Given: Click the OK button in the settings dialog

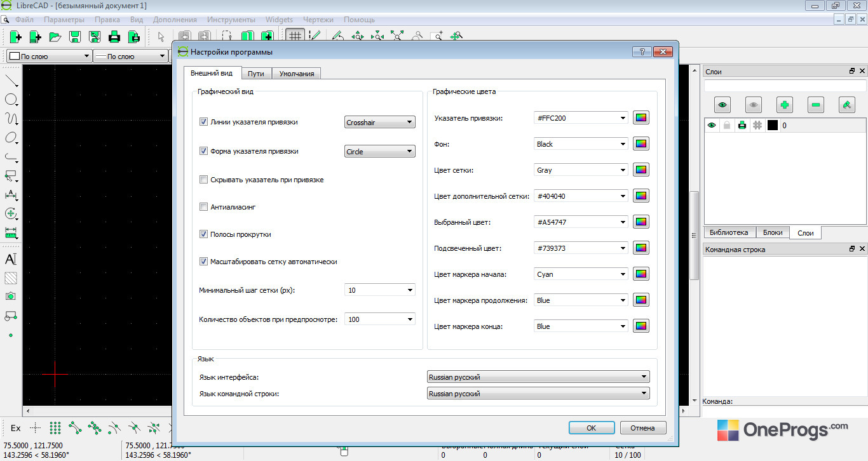Looking at the screenshot, I should point(592,428).
